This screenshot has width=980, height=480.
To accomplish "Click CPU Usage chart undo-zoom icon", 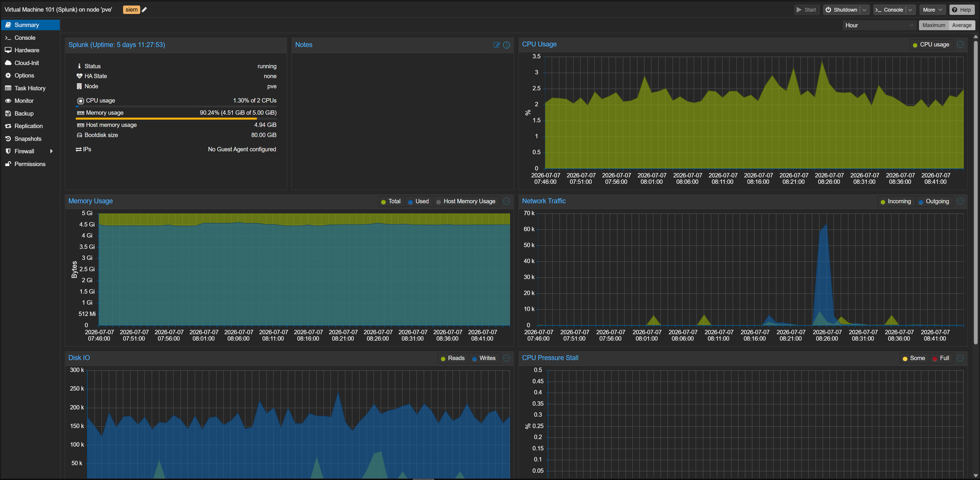I will [x=960, y=45].
